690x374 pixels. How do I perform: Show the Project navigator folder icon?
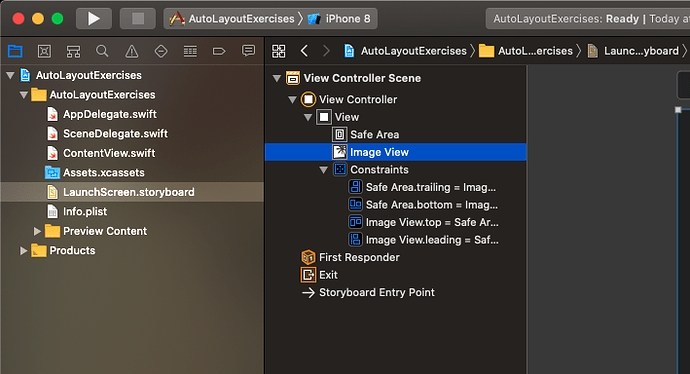click(15, 51)
